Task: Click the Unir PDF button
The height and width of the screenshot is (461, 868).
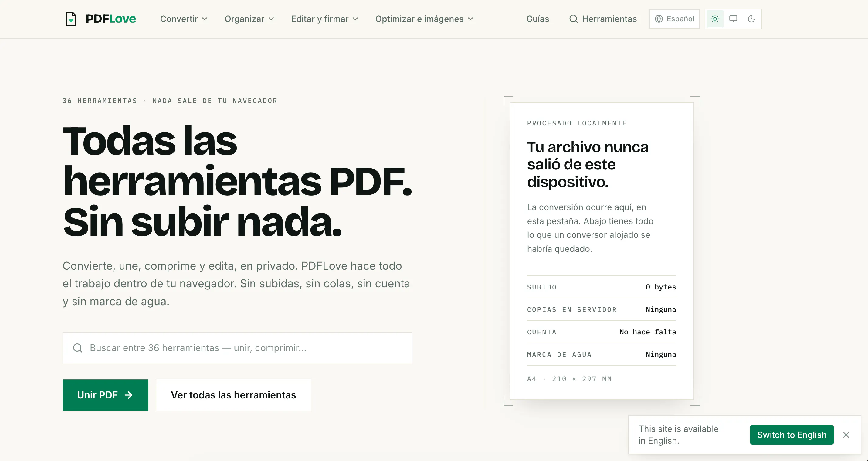Action: click(x=105, y=395)
